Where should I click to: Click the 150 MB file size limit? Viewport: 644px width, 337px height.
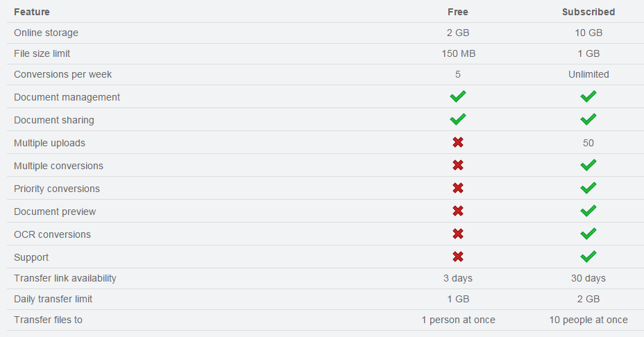coord(458,53)
